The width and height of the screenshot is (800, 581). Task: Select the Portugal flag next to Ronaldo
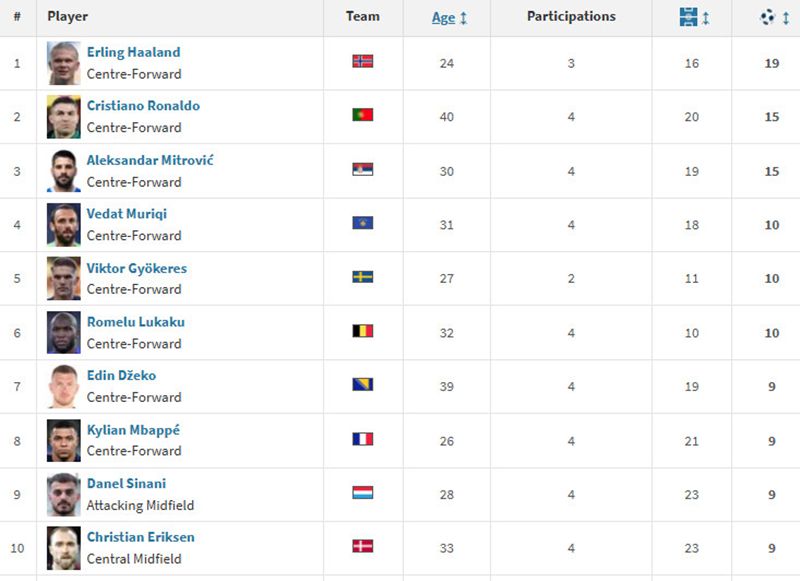coord(363,115)
